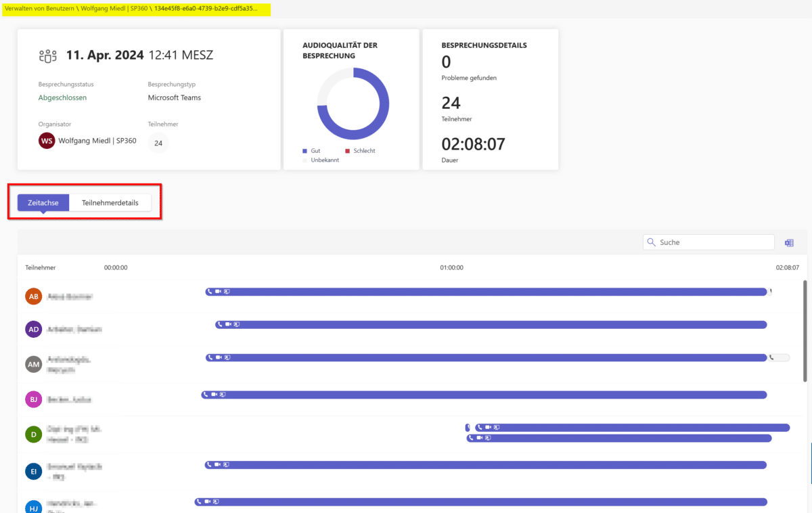Click the Excel export icon beside search

789,242
